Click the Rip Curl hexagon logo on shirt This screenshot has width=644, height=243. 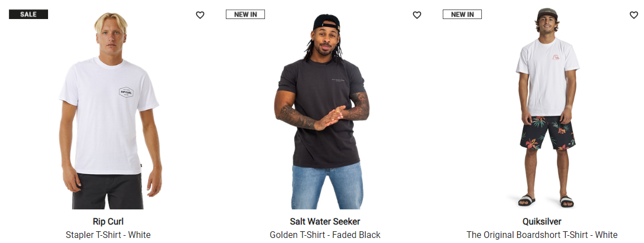[126, 92]
